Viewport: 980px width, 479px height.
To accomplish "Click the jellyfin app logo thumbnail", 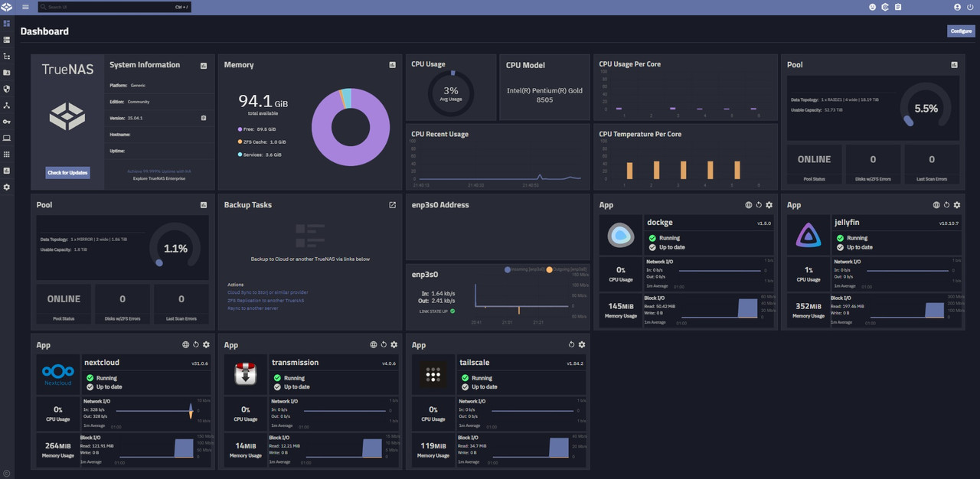I will [808, 236].
